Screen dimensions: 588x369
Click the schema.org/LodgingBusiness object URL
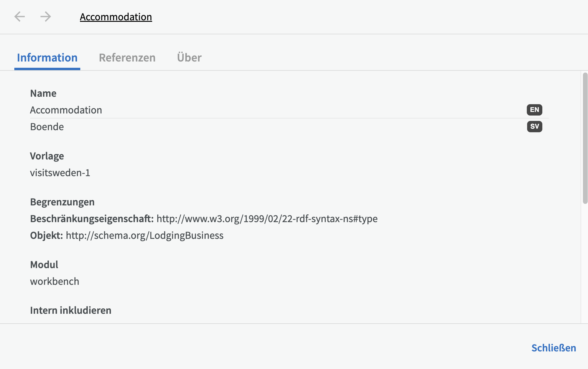pos(144,236)
